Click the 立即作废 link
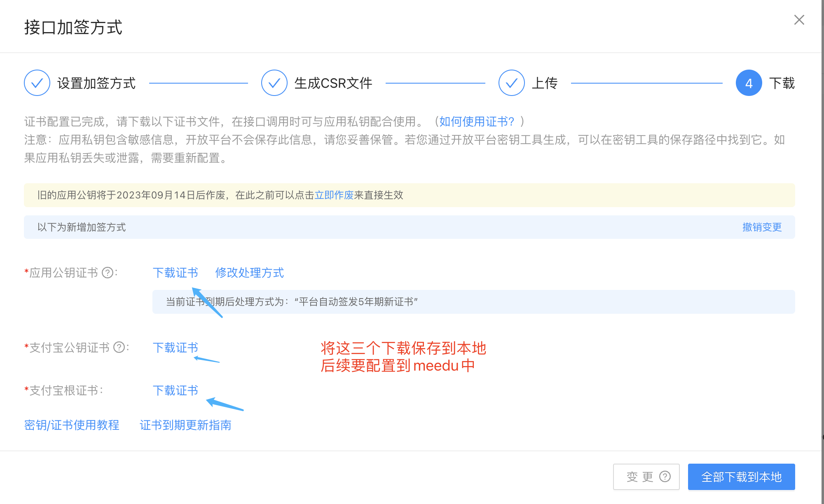 334,195
